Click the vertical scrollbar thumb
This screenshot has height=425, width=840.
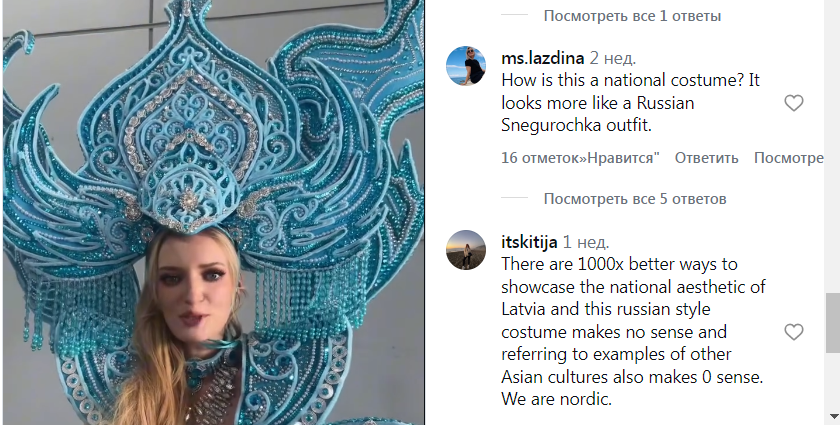tap(833, 323)
